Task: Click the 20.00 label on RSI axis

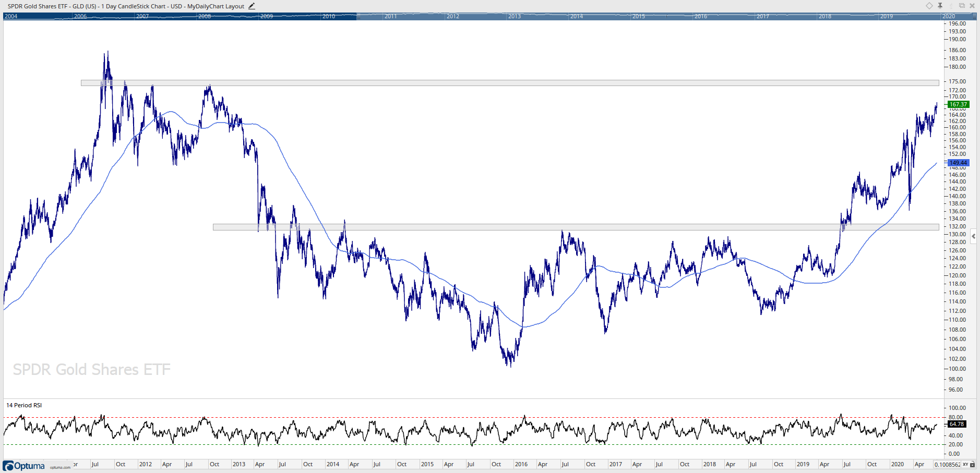Action: click(956, 444)
